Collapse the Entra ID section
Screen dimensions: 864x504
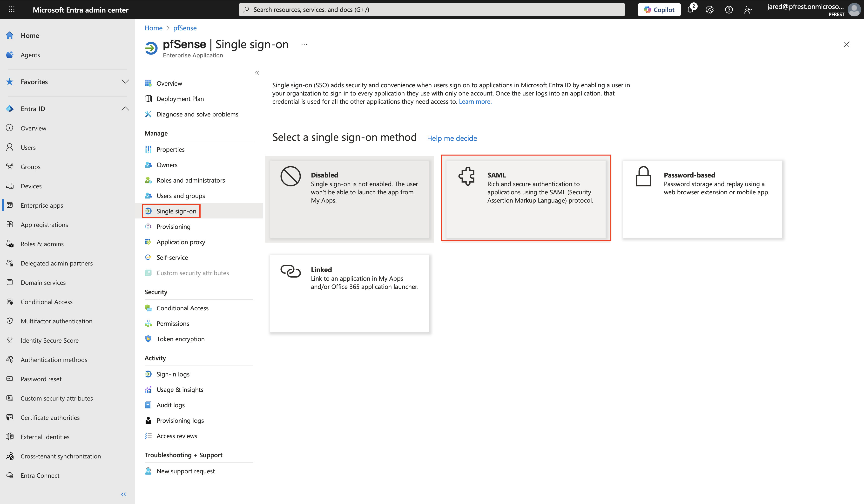pyautogui.click(x=125, y=108)
